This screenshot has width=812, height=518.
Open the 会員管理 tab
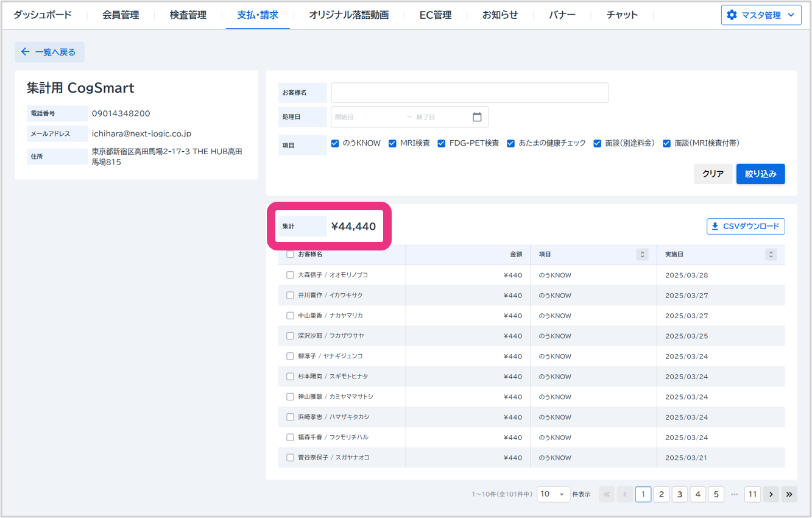coord(121,15)
